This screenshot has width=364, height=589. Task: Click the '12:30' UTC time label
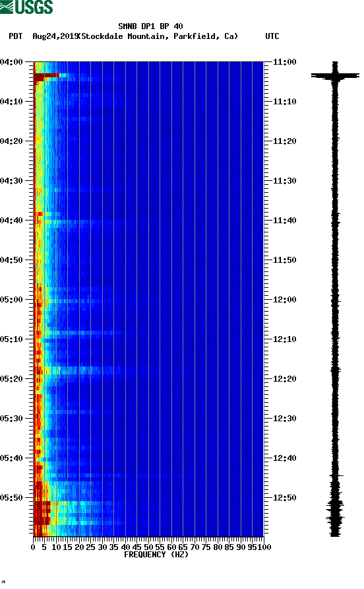click(x=284, y=419)
